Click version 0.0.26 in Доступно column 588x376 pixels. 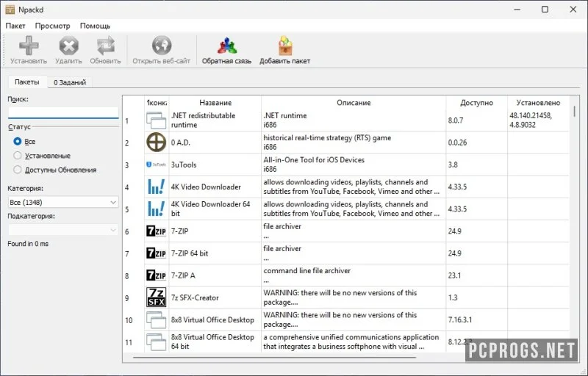pos(457,142)
